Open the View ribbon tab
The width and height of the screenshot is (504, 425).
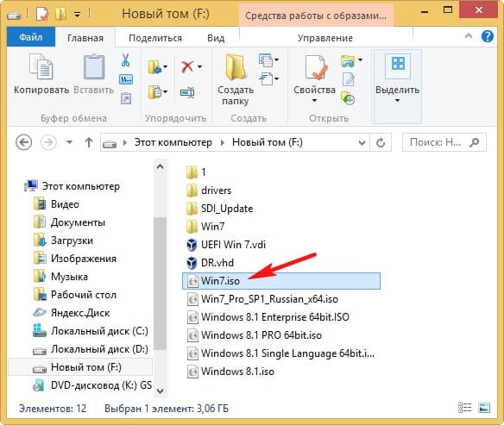pos(216,38)
